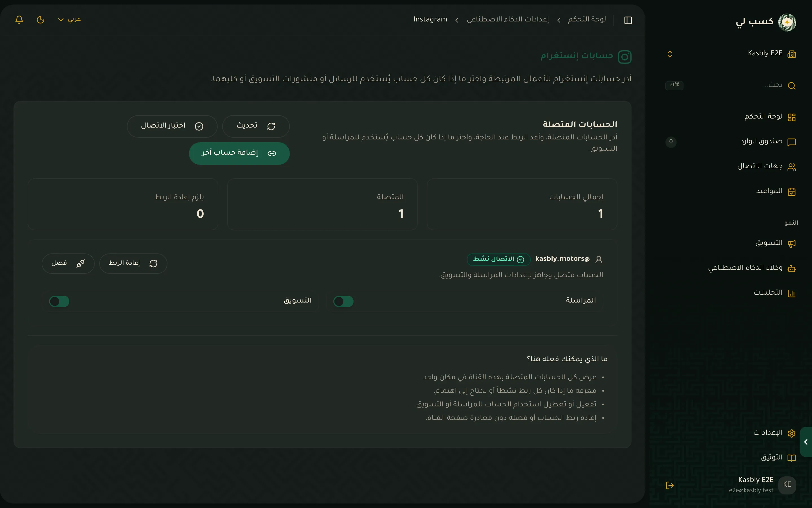Click the كسب لي logo

click(766, 22)
